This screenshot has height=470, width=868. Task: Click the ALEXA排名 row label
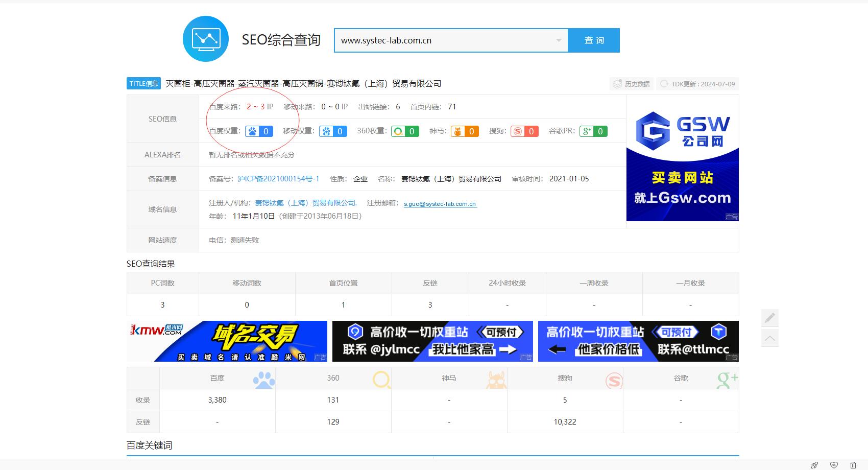coord(163,155)
